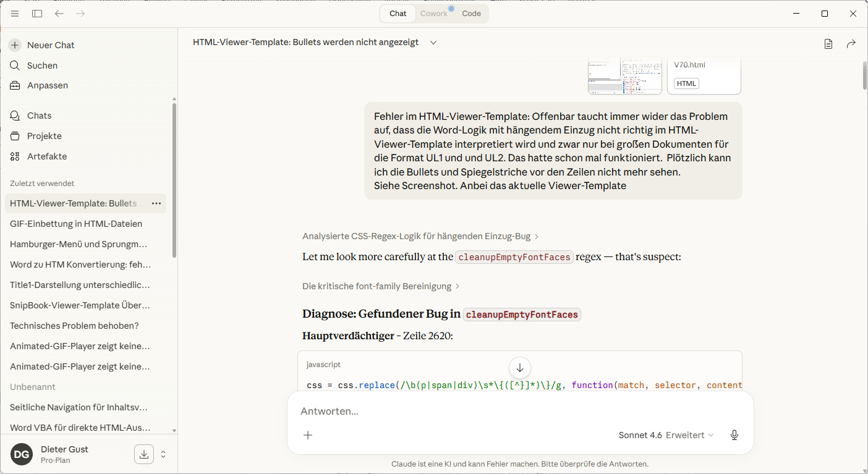
Task: Add attachment with the plus button
Action: pos(308,435)
